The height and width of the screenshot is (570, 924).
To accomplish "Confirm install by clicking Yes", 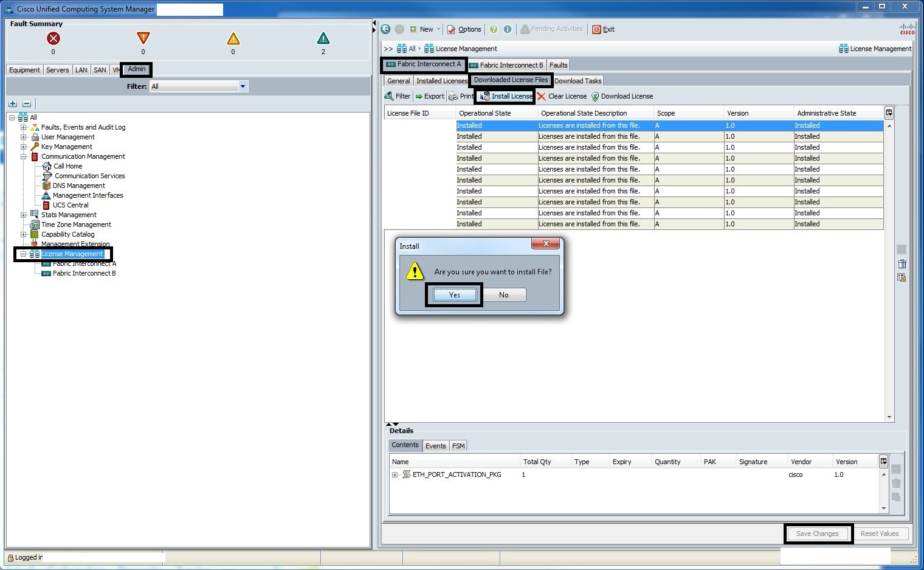I will click(x=455, y=295).
